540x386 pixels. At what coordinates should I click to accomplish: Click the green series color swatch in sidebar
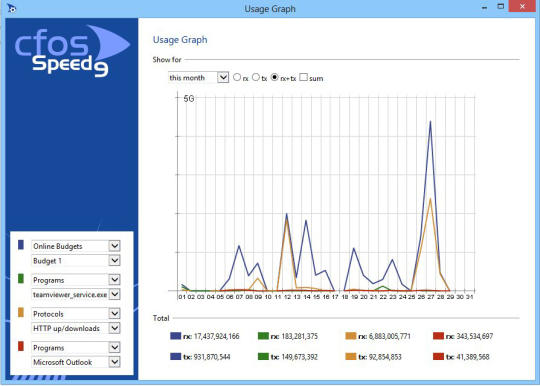(21, 279)
